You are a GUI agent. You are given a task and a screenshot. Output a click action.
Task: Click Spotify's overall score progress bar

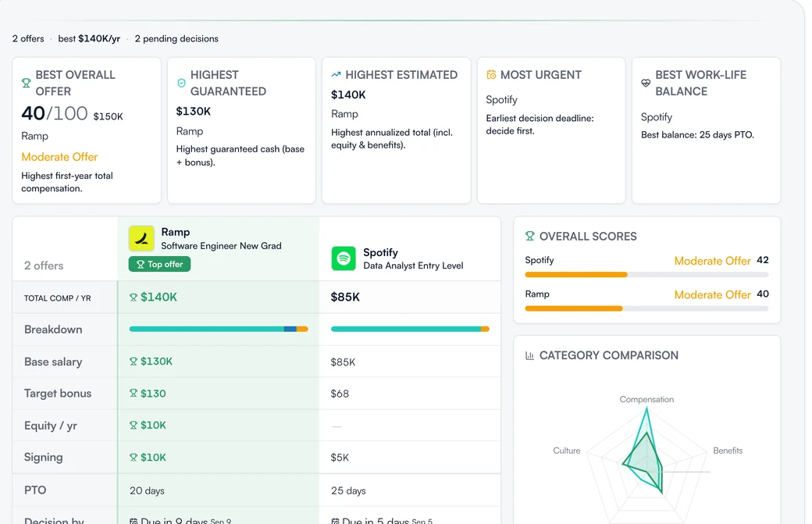pos(646,275)
